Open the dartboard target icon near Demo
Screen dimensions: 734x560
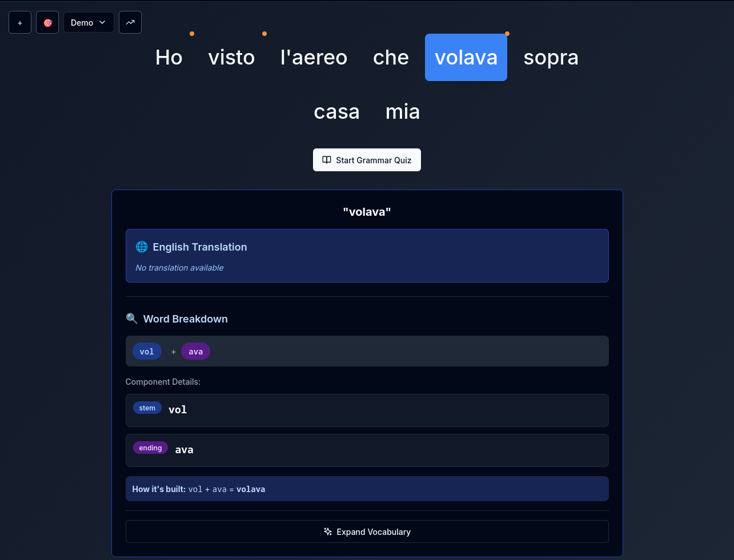click(47, 22)
